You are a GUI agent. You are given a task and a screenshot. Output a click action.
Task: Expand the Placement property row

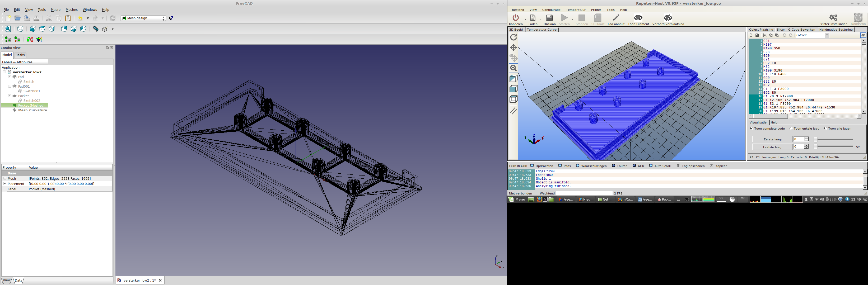click(x=5, y=184)
